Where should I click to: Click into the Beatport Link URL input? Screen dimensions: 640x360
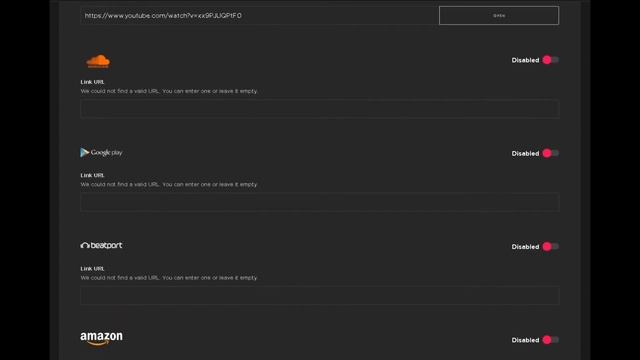click(x=320, y=296)
